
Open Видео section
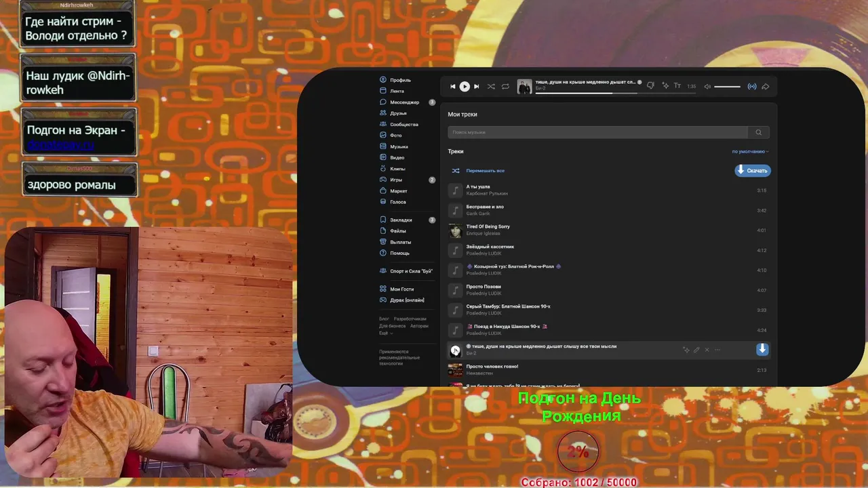coord(392,157)
